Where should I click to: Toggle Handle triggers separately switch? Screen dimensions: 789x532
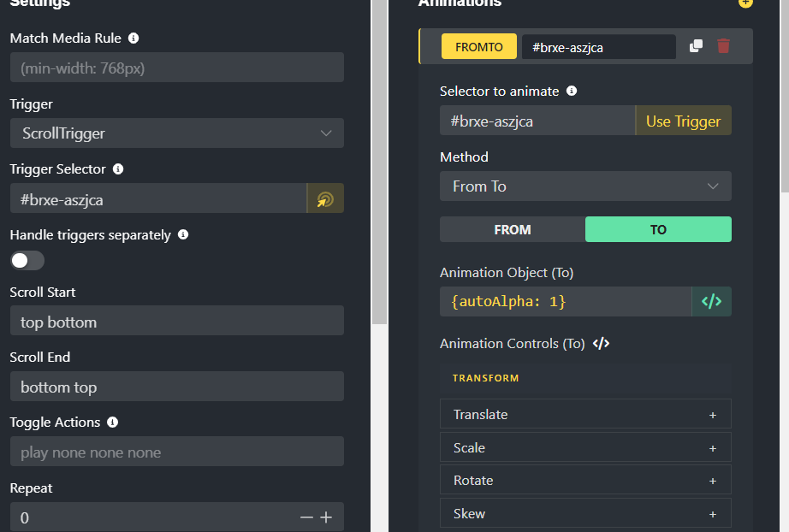coord(27,261)
